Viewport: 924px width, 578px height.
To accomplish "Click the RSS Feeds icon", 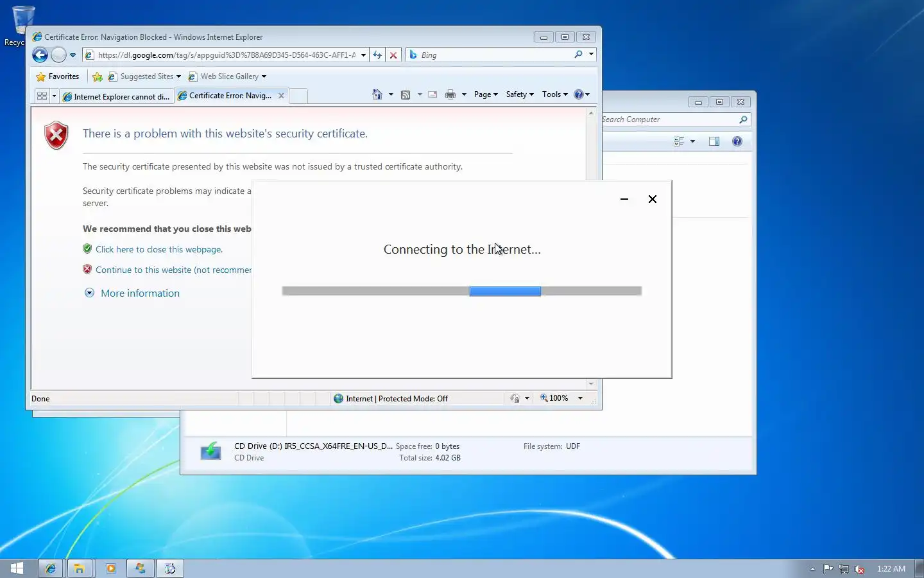I will click(406, 94).
